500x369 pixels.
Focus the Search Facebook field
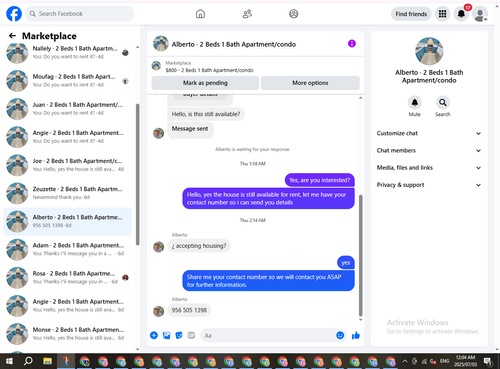click(80, 14)
